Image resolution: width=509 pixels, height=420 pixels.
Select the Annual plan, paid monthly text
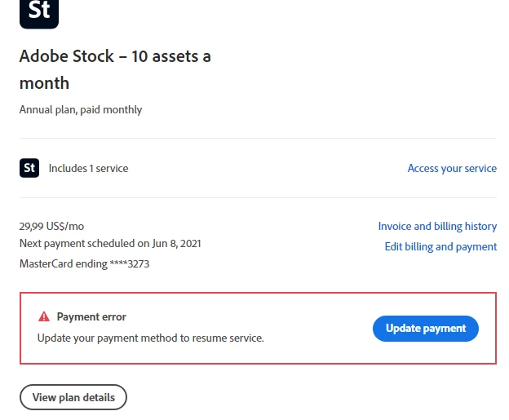click(x=81, y=110)
